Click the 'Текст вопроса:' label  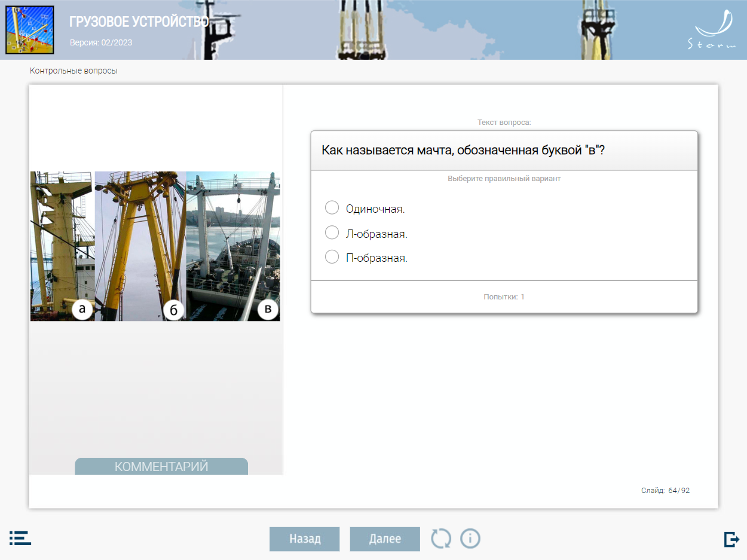tap(504, 123)
